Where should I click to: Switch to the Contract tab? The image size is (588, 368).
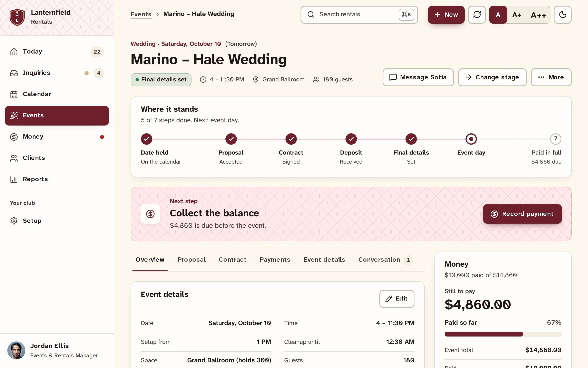232,260
